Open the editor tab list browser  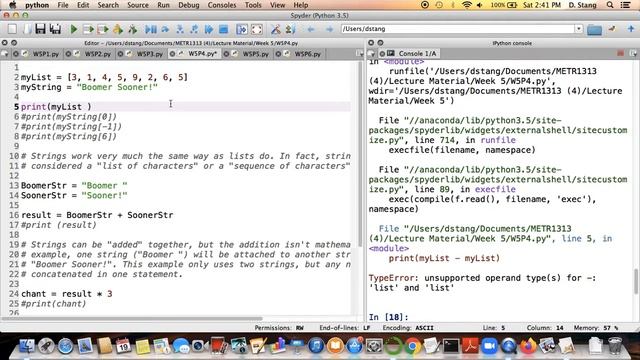tap(4, 53)
